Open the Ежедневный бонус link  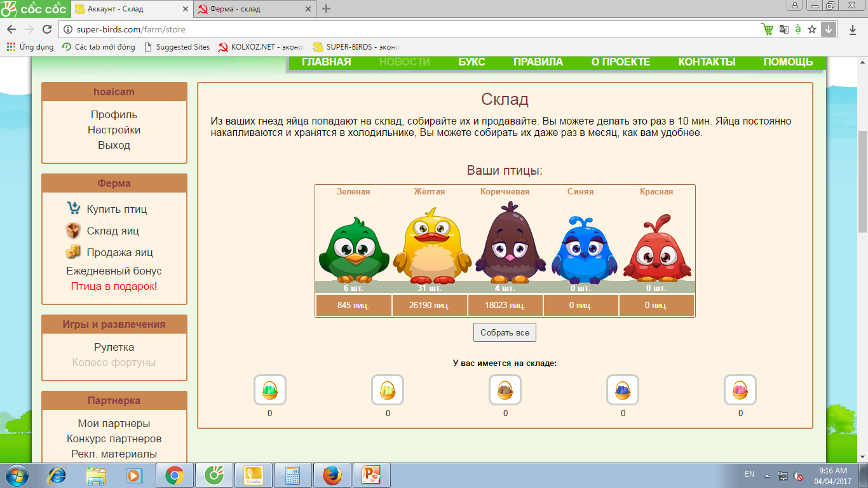click(x=114, y=271)
